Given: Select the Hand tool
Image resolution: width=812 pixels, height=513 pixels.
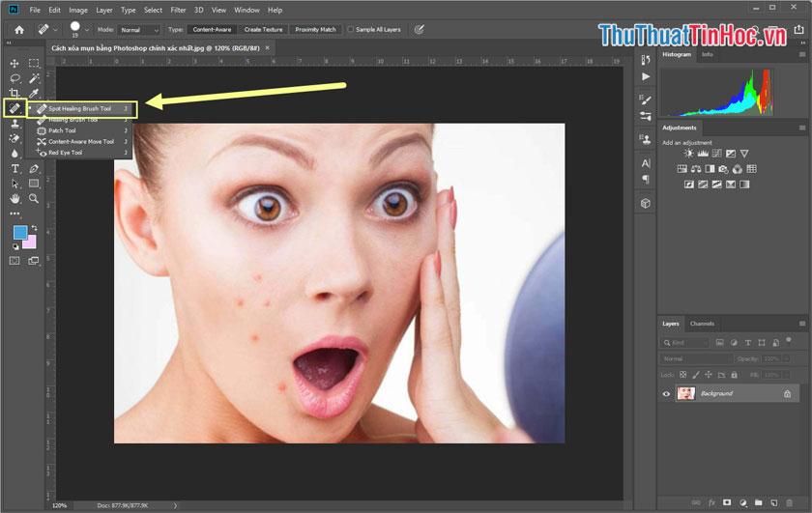Looking at the screenshot, I should [x=14, y=199].
